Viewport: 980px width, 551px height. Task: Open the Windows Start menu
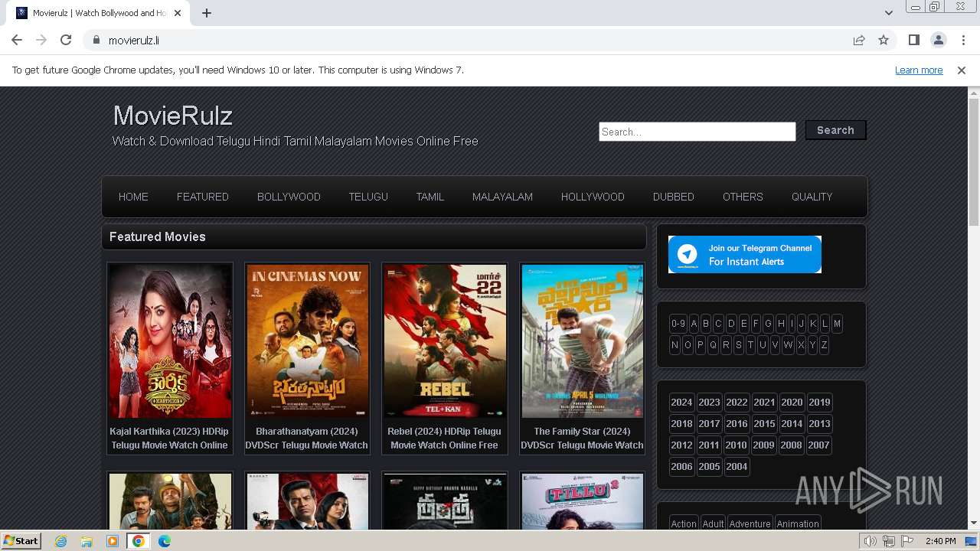point(21,540)
